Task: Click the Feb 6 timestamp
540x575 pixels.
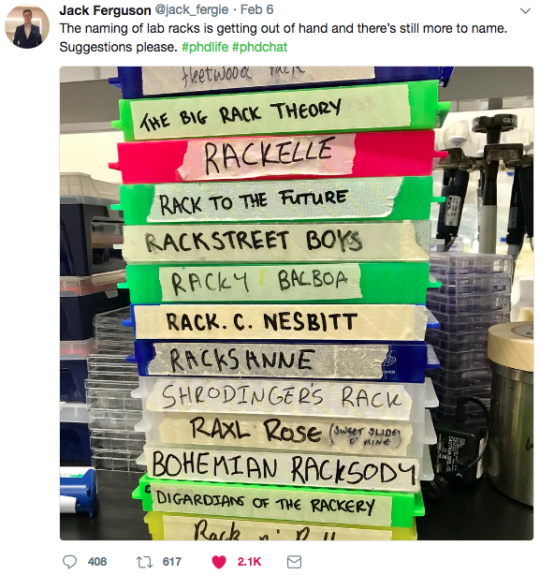Action: click(257, 10)
